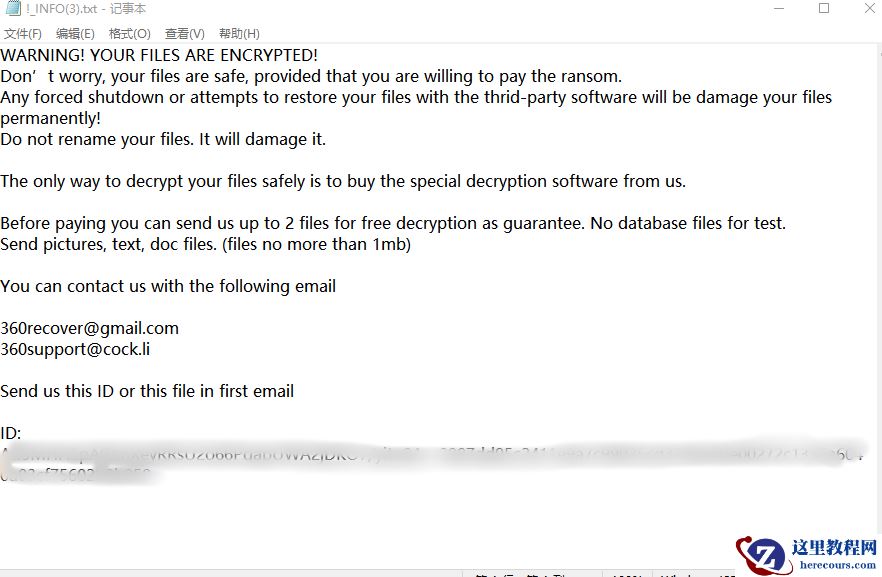This screenshot has height=577, width=882.
Task: Click the "Send us this ID" line
Action: point(147,391)
